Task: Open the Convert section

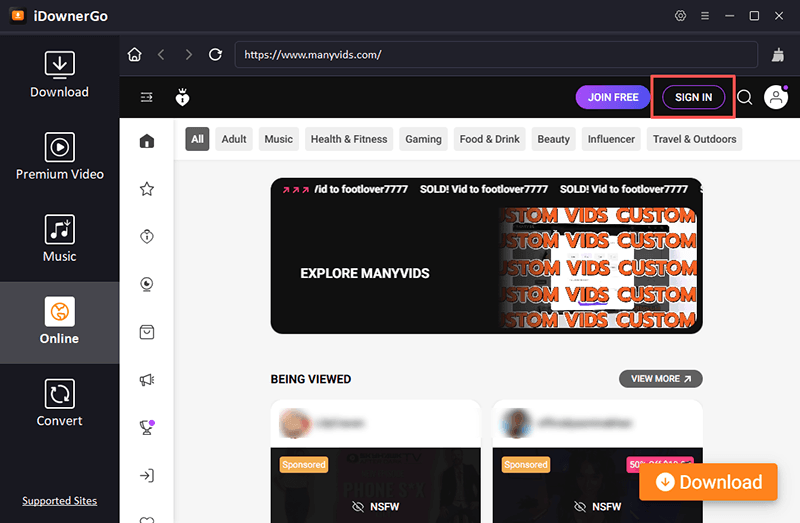Action: [59, 403]
